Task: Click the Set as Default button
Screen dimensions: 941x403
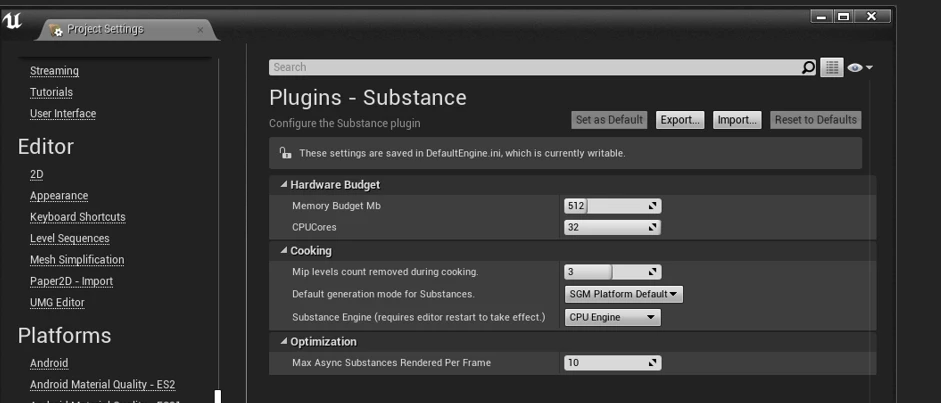Action: click(x=609, y=119)
